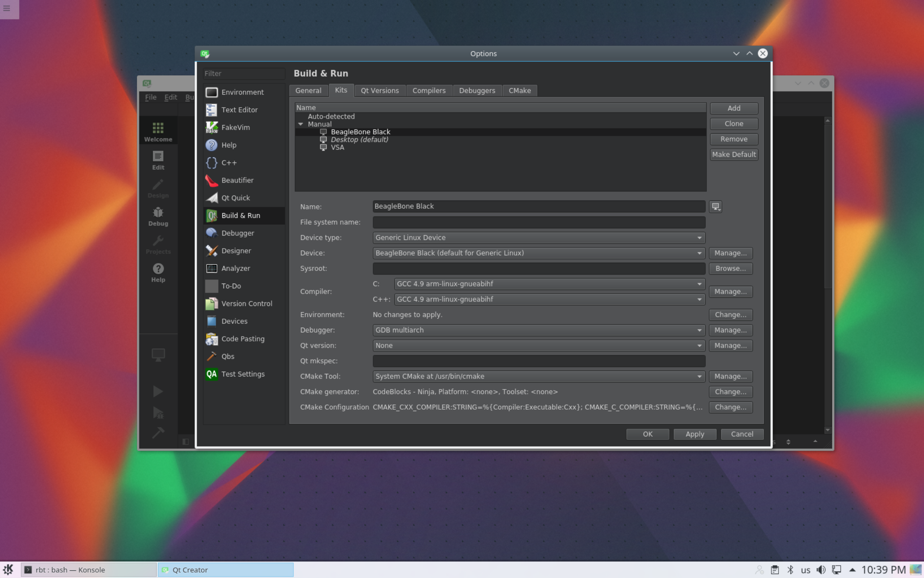Image resolution: width=924 pixels, height=578 pixels.
Task: Switch to rbt : bash Konsole task
Action: click(x=88, y=570)
